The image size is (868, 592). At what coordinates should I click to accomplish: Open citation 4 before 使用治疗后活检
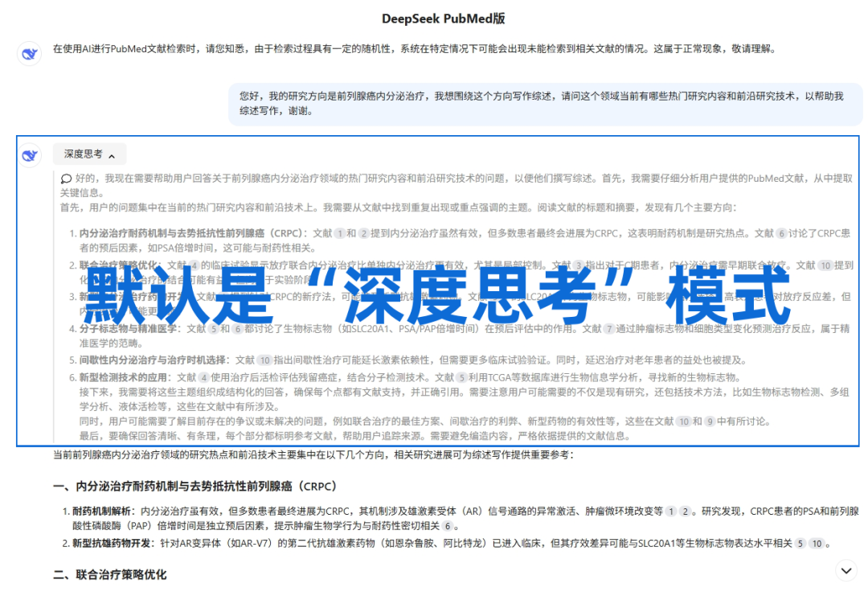point(203,378)
